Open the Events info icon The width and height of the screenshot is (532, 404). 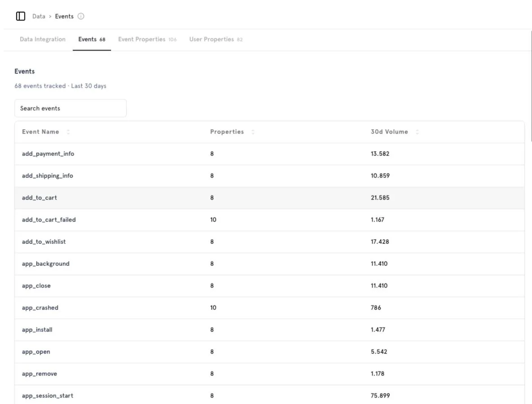(x=81, y=16)
